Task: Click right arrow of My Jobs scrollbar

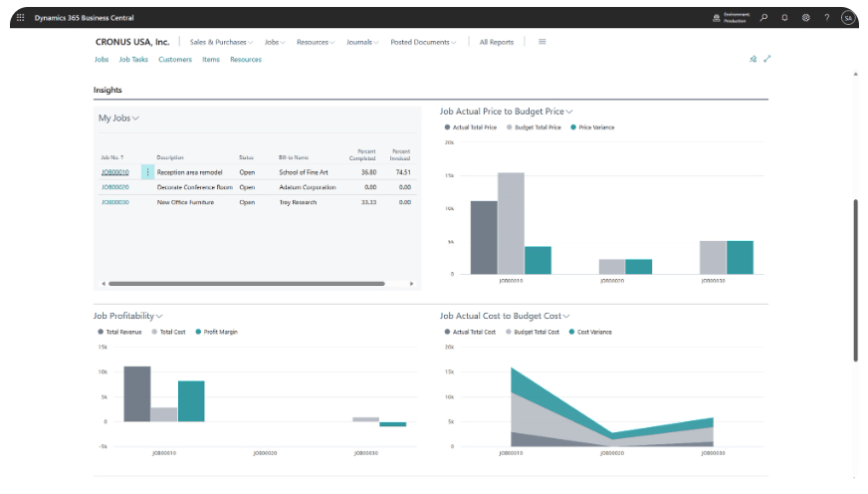Action: point(411,284)
